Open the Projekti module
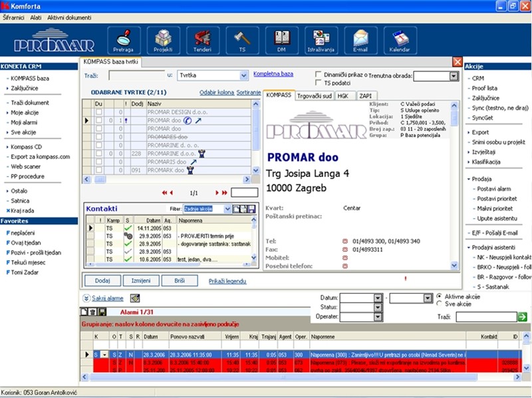The height and width of the screenshot is (398, 532). pos(163,41)
